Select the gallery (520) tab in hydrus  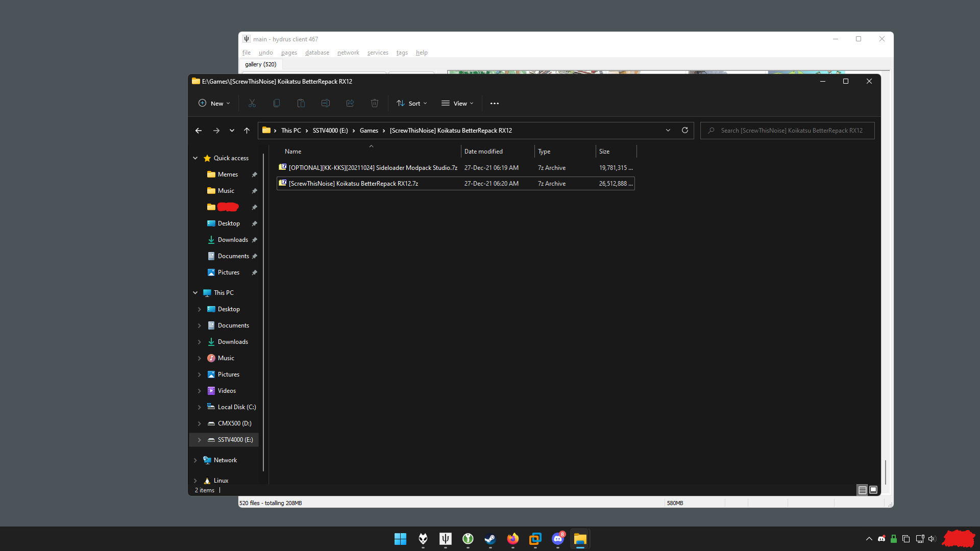(x=261, y=64)
